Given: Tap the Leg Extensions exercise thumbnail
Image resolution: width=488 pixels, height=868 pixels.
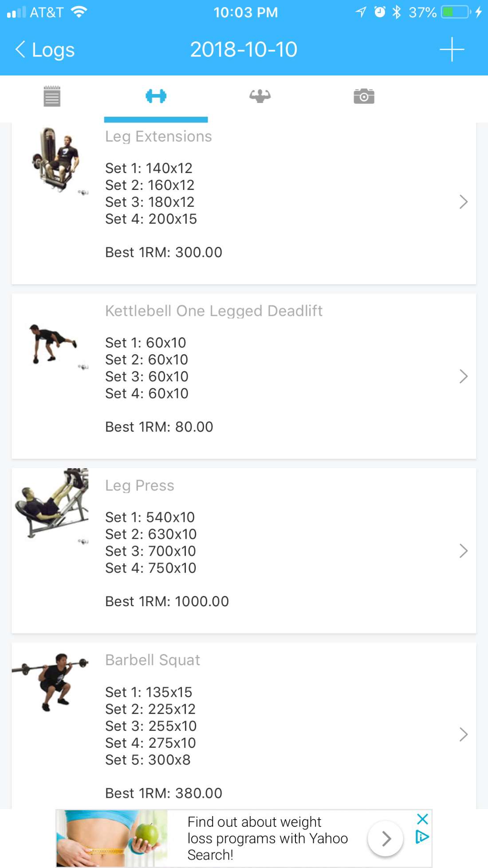Looking at the screenshot, I should [56, 159].
